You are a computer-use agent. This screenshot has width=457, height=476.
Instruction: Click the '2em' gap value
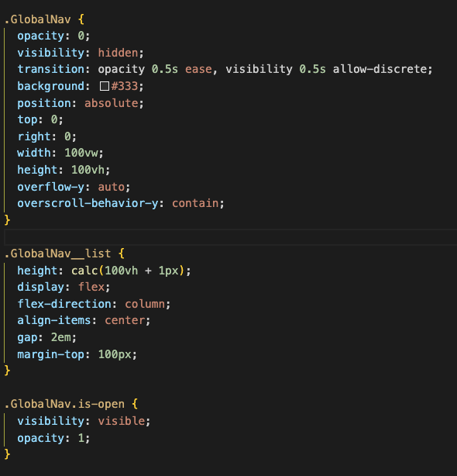point(61,337)
